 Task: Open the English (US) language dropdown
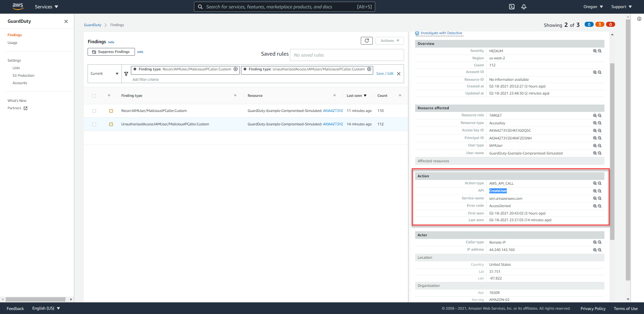[x=46, y=308]
